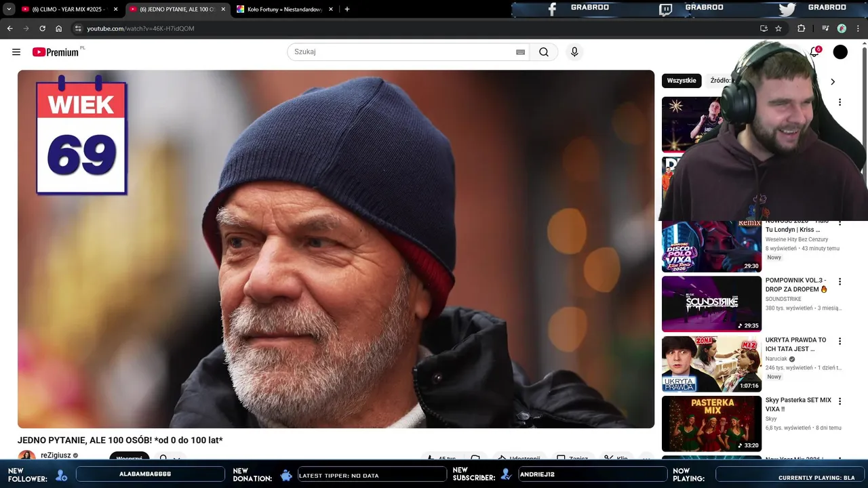The height and width of the screenshot is (488, 868).
Task: Open Weselne Hity Bez Cenzury channel link
Action: tap(797, 239)
